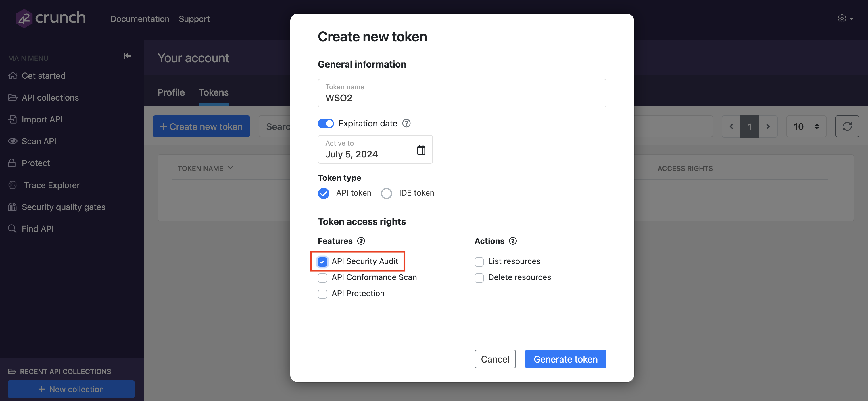Click the Expiration date help icon
The width and height of the screenshot is (868, 401).
click(406, 124)
